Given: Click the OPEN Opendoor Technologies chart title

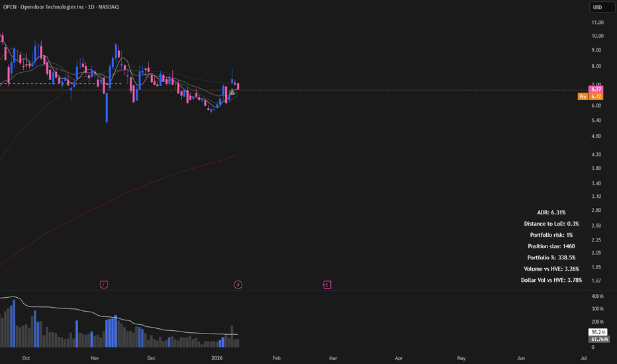Looking at the screenshot, I should tap(61, 7).
